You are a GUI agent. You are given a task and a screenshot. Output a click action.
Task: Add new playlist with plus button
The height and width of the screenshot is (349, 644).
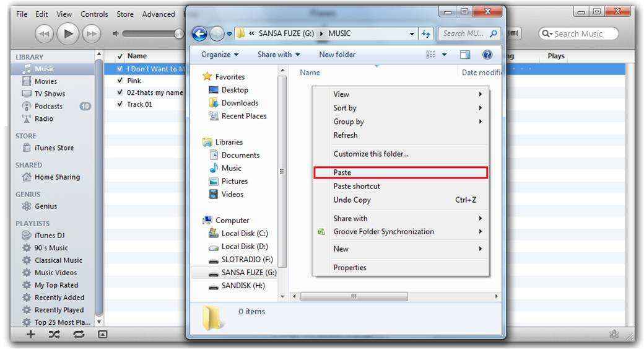[x=30, y=334]
